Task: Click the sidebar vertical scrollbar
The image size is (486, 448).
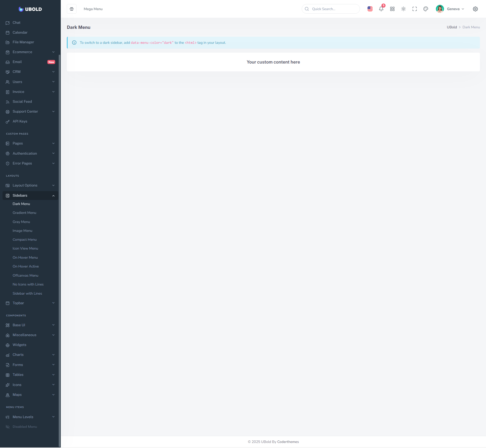Action: (59, 251)
